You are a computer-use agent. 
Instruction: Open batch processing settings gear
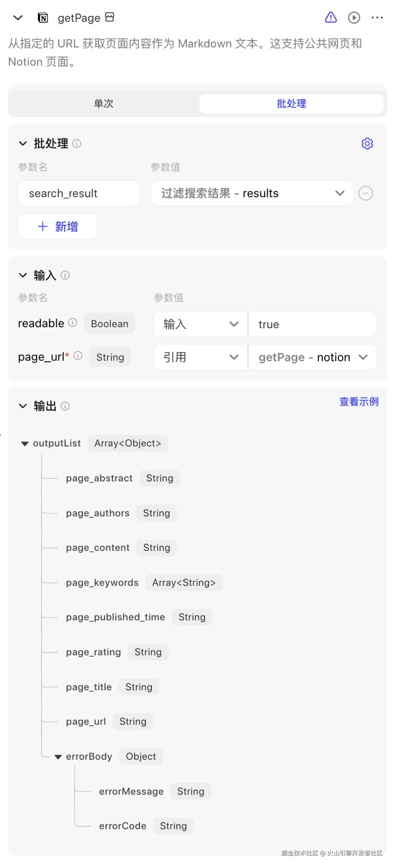point(367,144)
